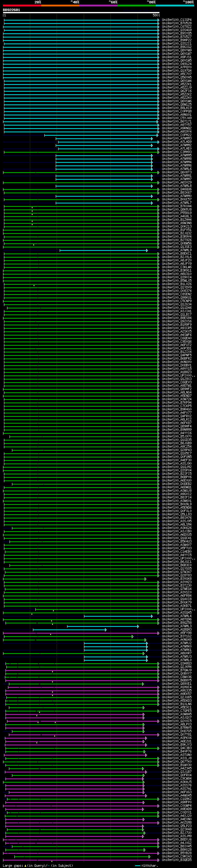This screenshot has width=197, height=868.
Task: Open hit UniRef100_B7U527
Action: [x=176, y=37]
